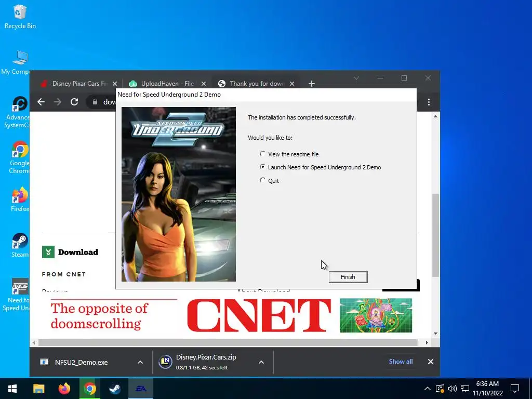532x399 pixels.
Task: Click the scroll up arrow in Chrome
Action: click(x=436, y=116)
